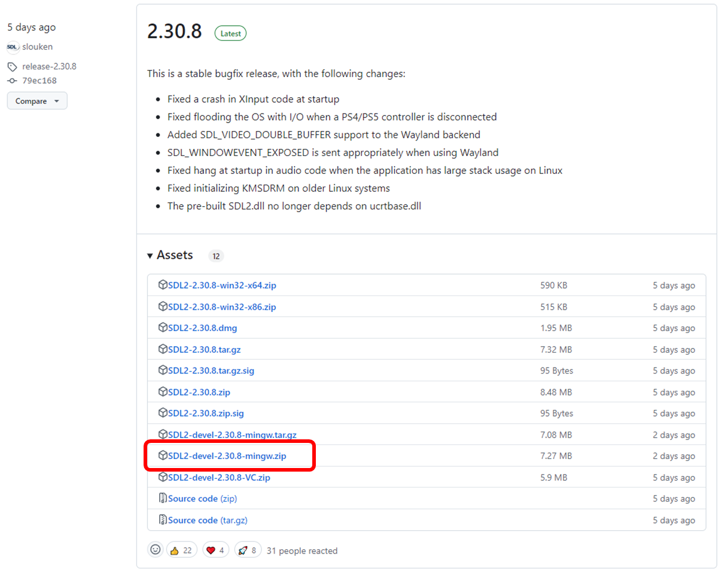Download SDL2-2.30.8-win32-x64.zip

pyautogui.click(x=222, y=286)
